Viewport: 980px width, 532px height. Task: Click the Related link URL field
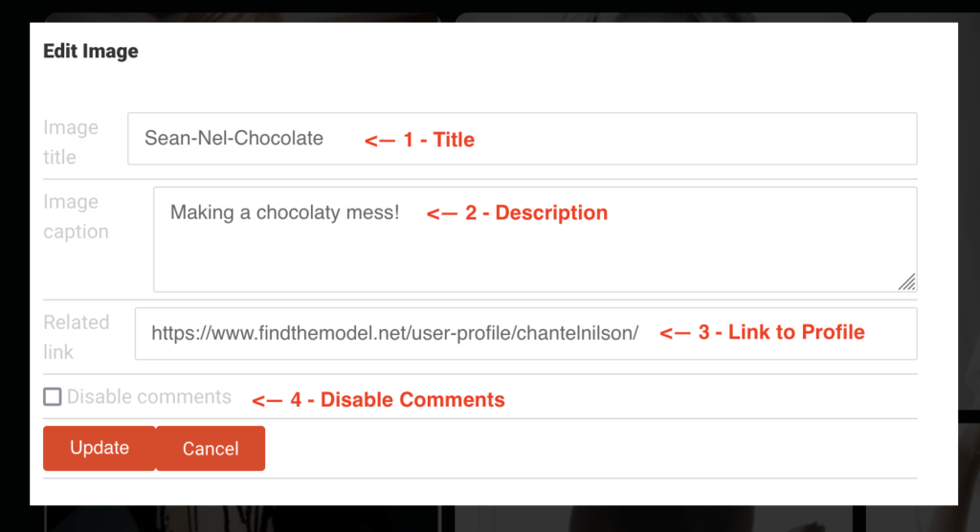(525, 334)
